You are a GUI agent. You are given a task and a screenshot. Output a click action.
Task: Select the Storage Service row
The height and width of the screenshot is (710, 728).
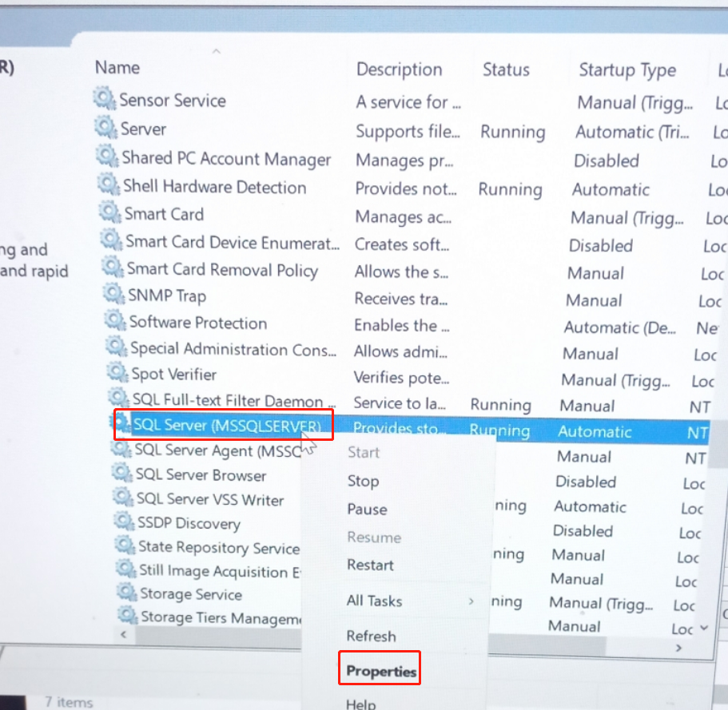[x=191, y=594]
